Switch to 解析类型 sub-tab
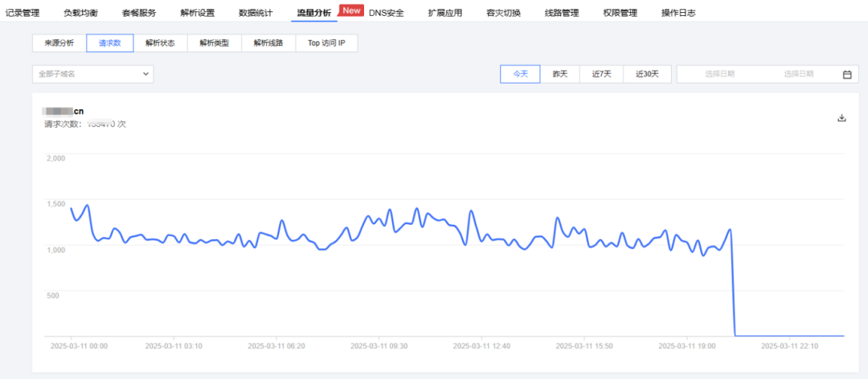 point(215,43)
